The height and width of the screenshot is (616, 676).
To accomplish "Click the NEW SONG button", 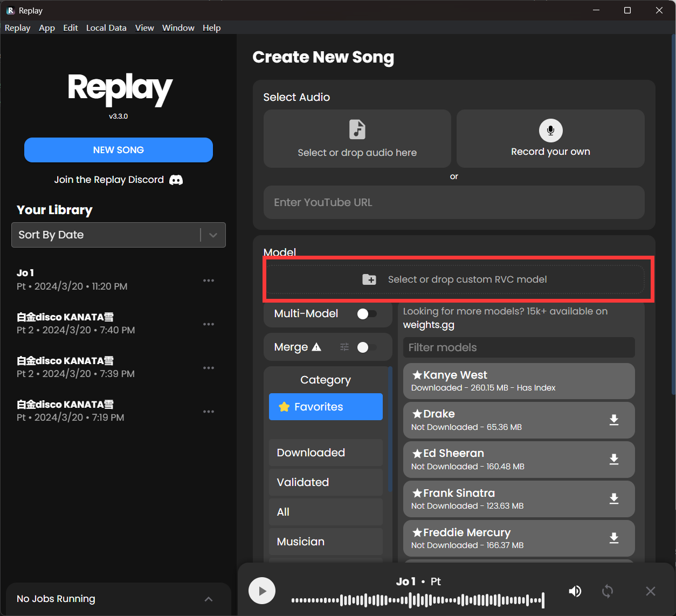I will tap(119, 150).
